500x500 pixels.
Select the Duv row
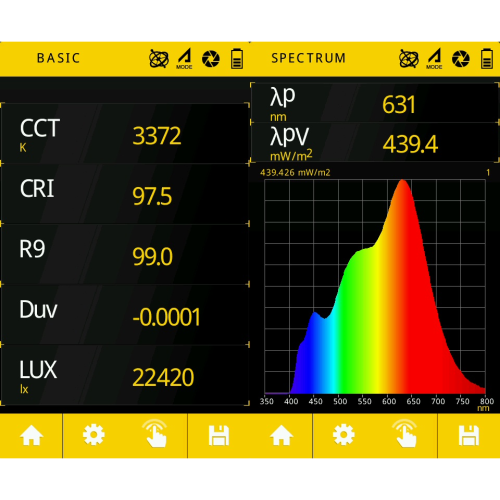point(125,315)
